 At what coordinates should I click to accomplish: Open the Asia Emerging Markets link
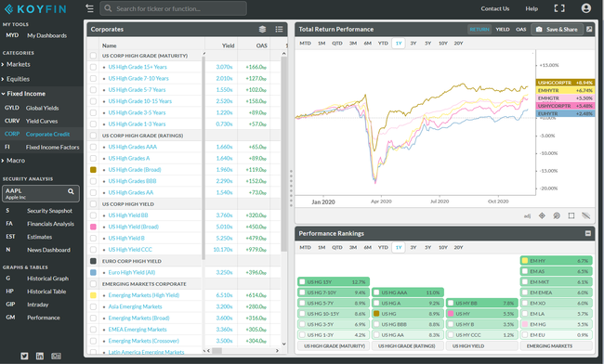136,306
